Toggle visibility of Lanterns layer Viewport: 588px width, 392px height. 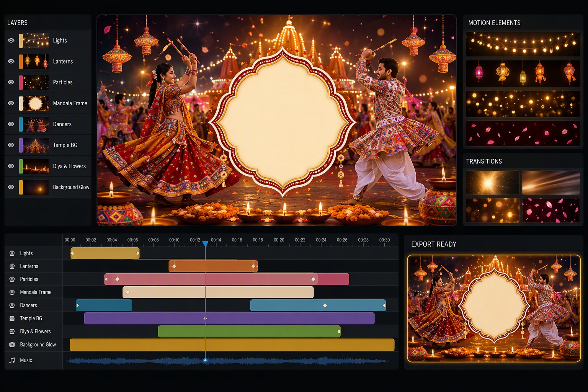11,61
